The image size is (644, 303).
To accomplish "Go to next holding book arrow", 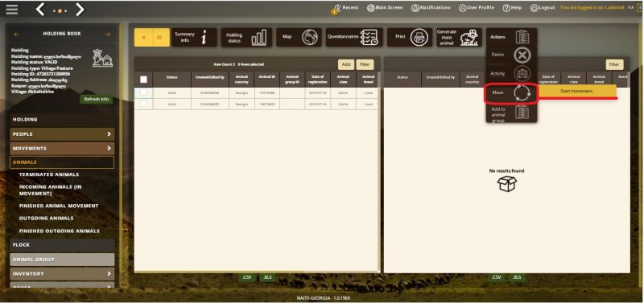I will click(x=107, y=35).
